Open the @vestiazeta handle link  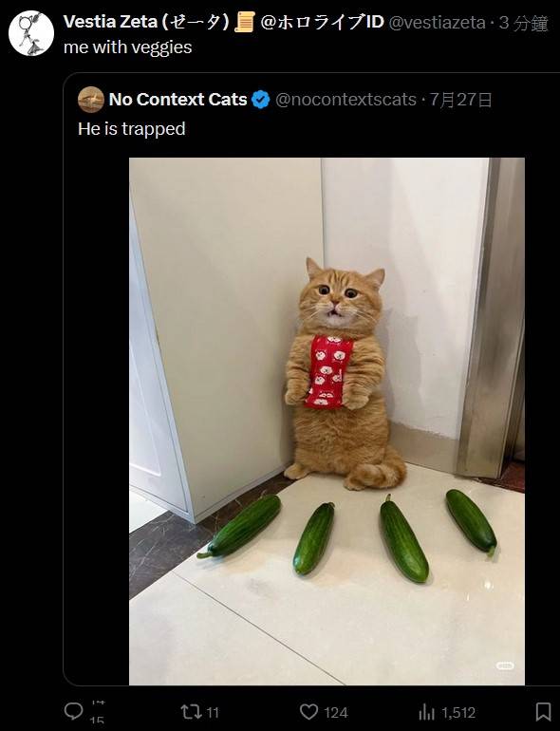pyautogui.click(x=437, y=23)
